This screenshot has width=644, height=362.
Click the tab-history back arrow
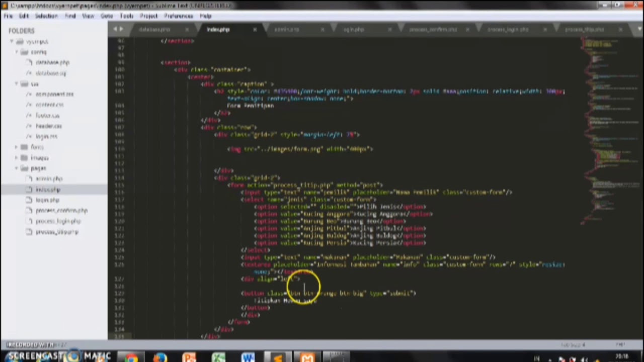coord(115,29)
